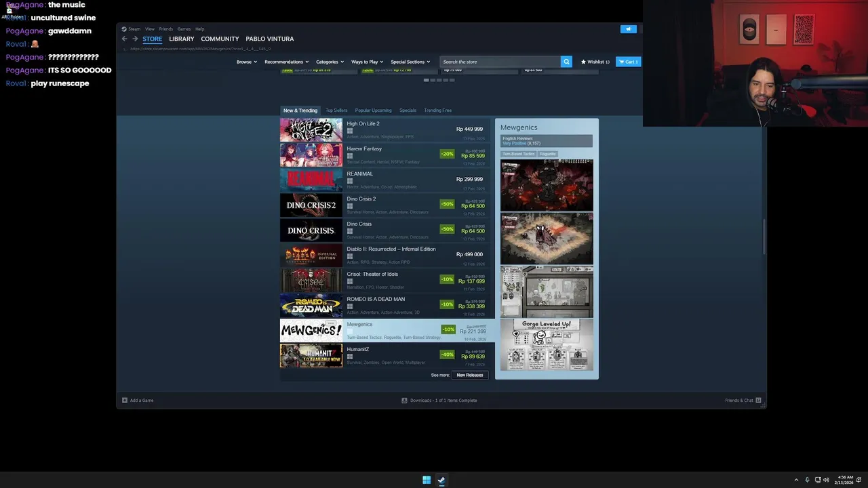
Task: Click the volume icon in system tray
Action: (826, 481)
